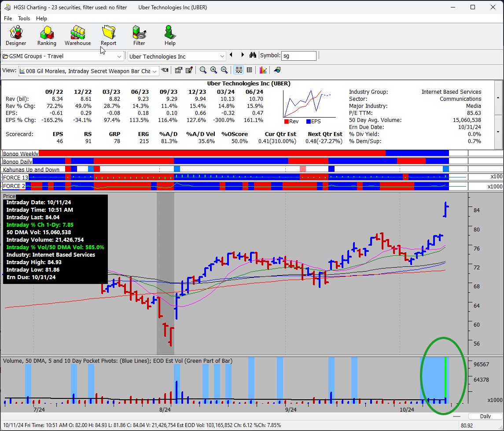Open the Designer tool
The image size is (504, 431).
(16, 36)
